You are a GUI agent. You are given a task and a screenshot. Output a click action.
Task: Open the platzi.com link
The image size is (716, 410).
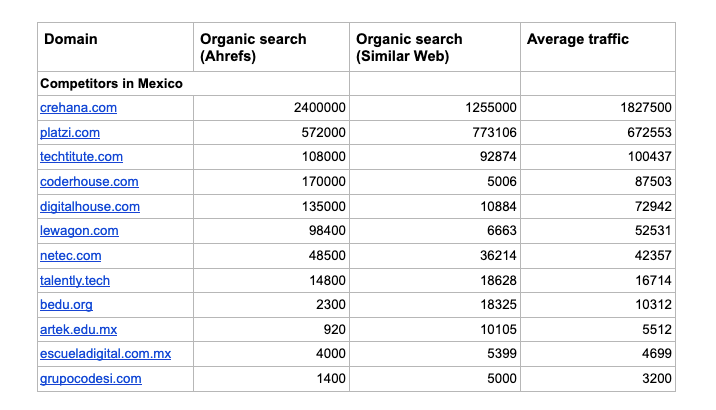(70, 133)
